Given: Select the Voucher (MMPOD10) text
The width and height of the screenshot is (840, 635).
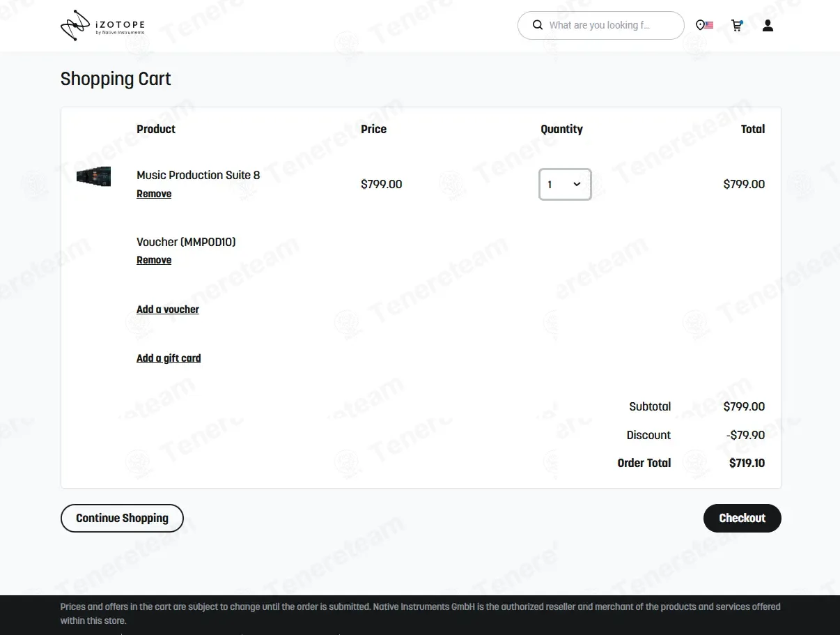Looking at the screenshot, I should (x=186, y=242).
